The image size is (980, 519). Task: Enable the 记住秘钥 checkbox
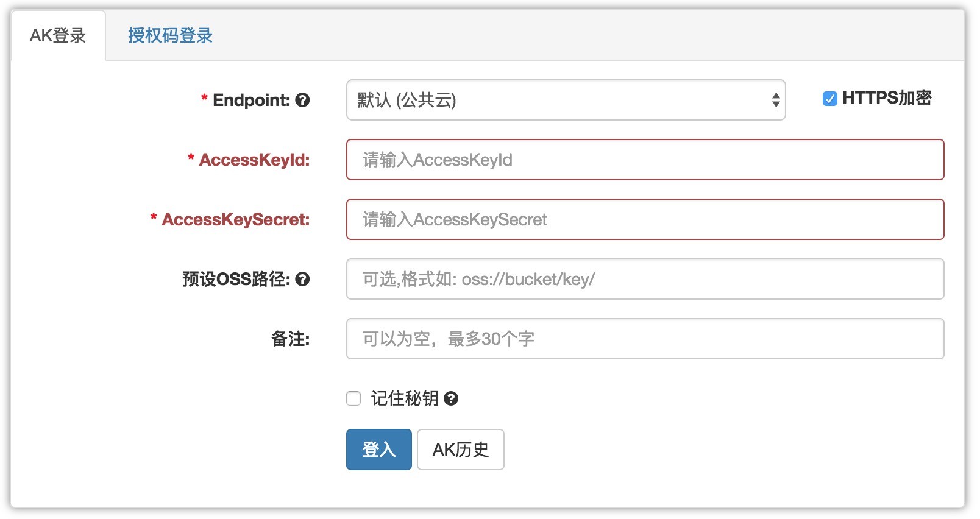(353, 398)
